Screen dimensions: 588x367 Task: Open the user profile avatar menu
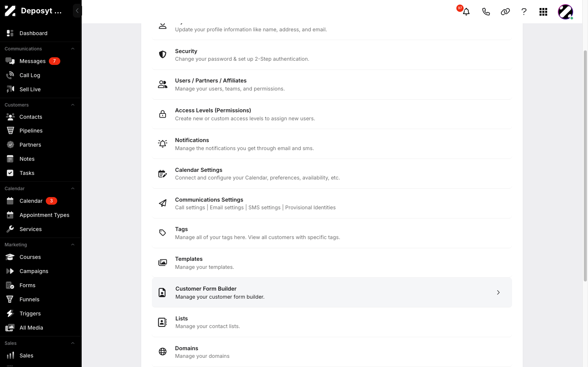coord(565,12)
